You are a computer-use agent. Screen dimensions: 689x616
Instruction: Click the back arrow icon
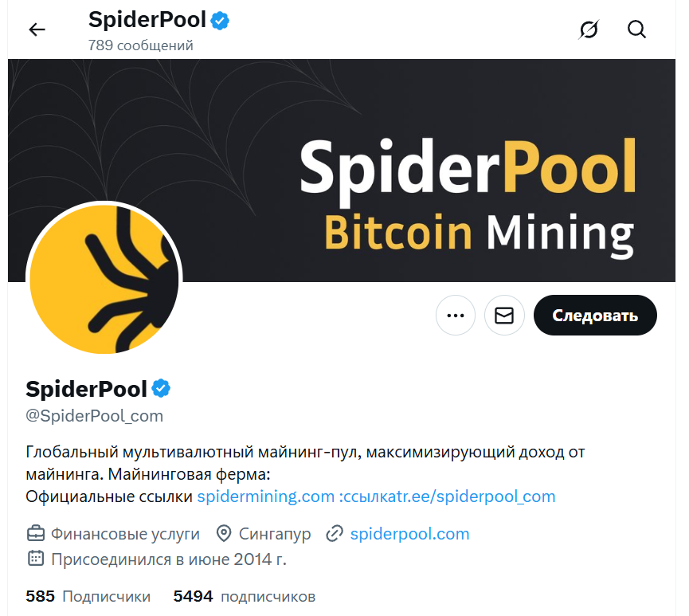coord(37,30)
